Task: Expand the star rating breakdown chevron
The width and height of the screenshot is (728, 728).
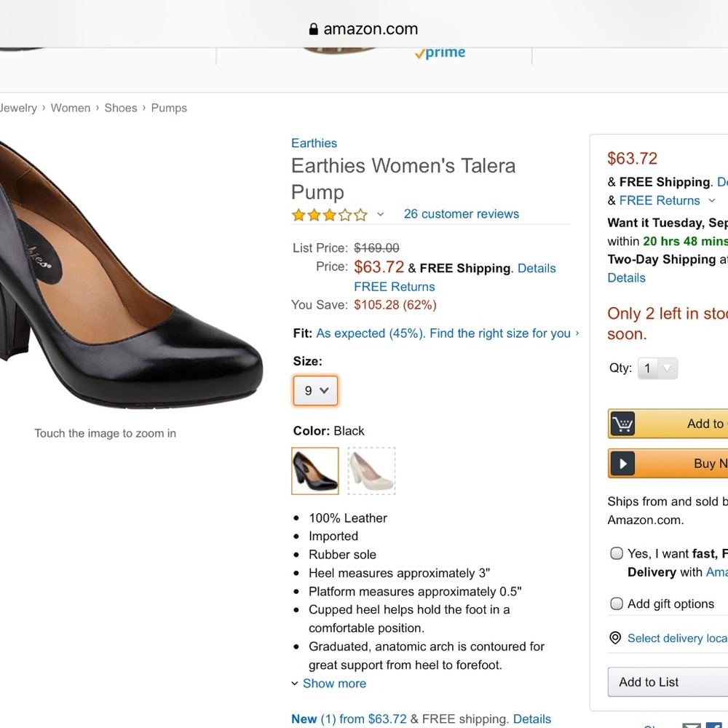Action: [380, 215]
